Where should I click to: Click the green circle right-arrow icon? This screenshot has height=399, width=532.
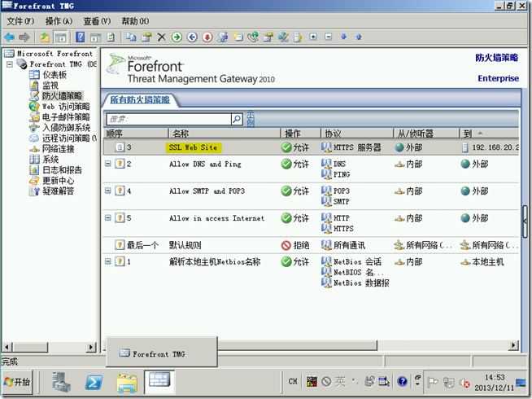pos(177,37)
